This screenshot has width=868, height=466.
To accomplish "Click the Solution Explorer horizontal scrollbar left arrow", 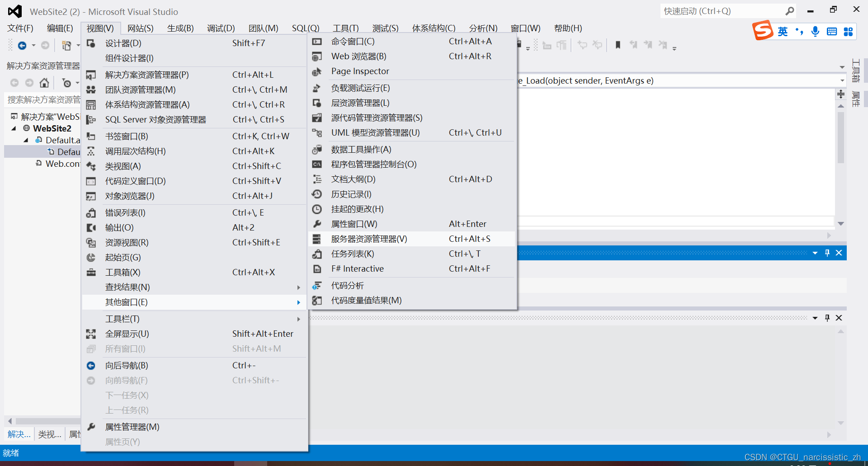I will [10, 421].
